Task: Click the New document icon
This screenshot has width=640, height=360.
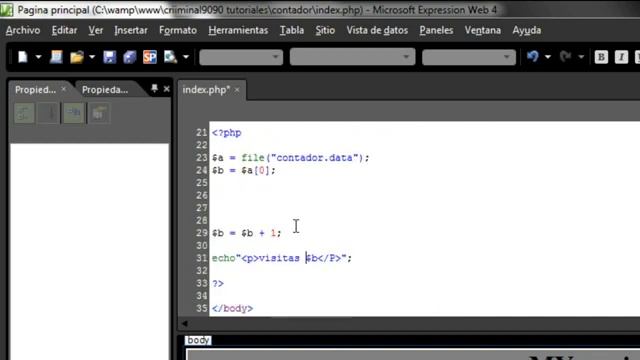Action: (23, 57)
